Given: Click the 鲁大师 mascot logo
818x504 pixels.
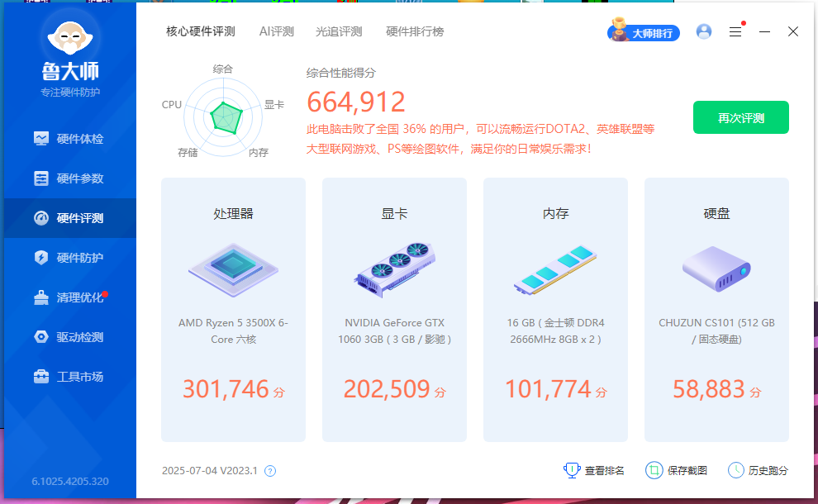Looking at the screenshot, I should [70, 37].
